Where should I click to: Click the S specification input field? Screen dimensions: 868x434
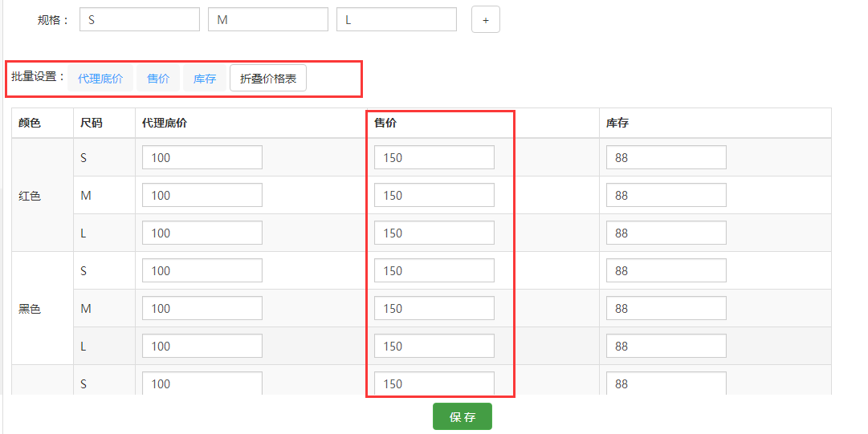[139, 20]
